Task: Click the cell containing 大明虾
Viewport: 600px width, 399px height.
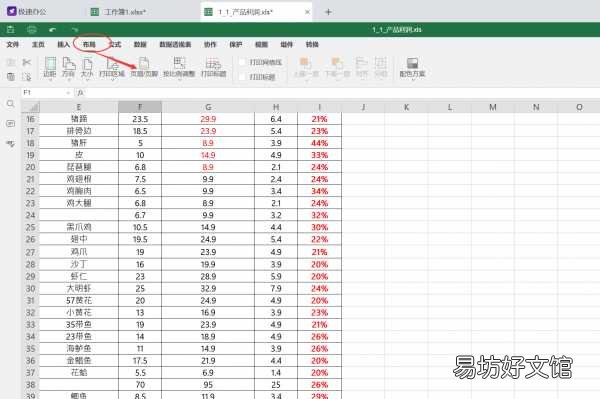Action: click(79, 288)
